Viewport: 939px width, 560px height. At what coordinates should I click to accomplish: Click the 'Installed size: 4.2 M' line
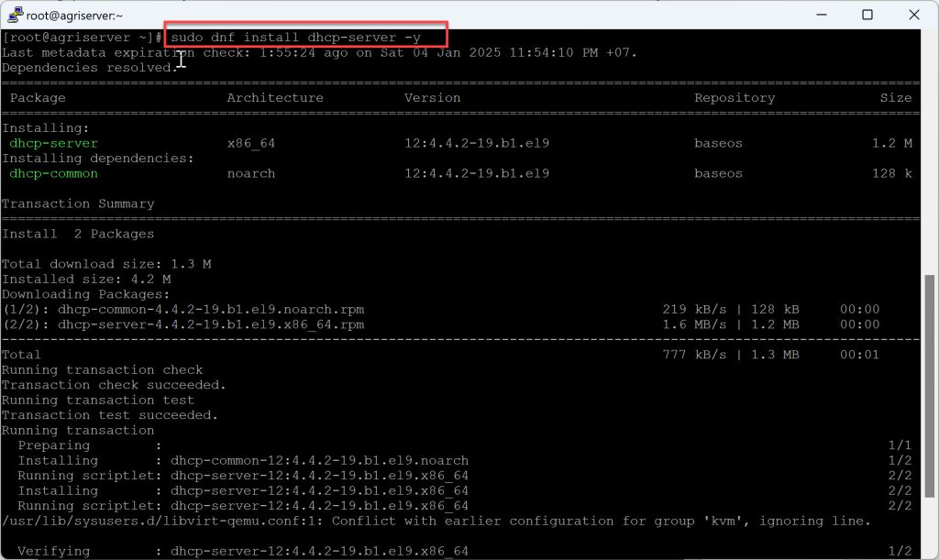pyautogui.click(x=86, y=279)
